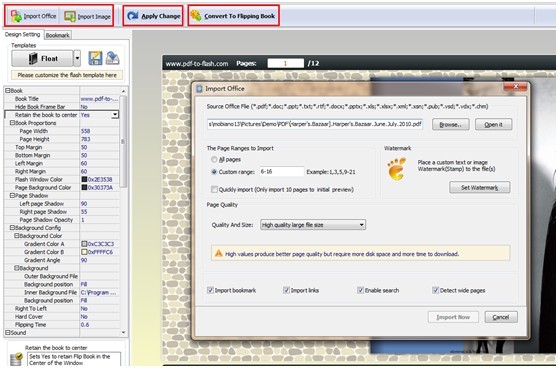Screen dimensions: 558x368
Task: Open the Quality And Size combo box
Action: pyautogui.click(x=312, y=225)
